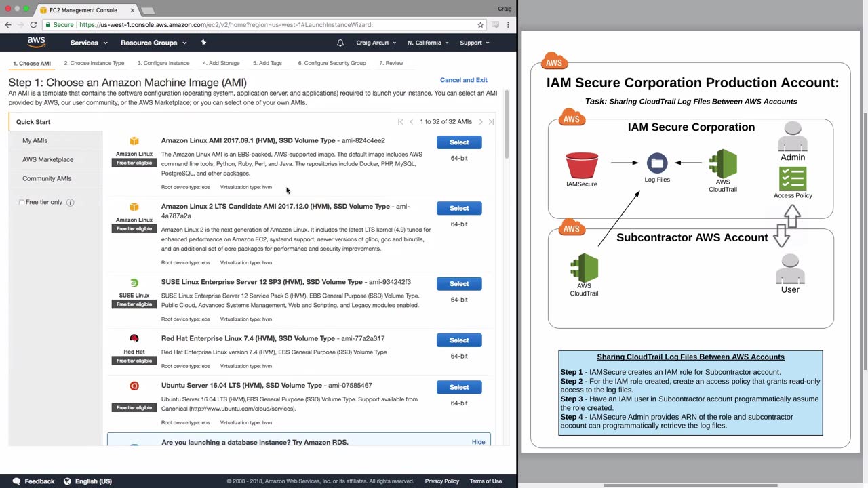Select the Quick Start AMI category
This screenshot has width=868, height=488.
click(56, 122)
